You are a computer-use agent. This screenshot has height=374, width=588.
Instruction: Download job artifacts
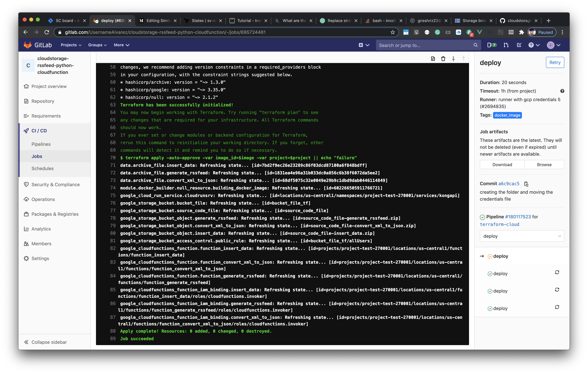pos(502,165)
